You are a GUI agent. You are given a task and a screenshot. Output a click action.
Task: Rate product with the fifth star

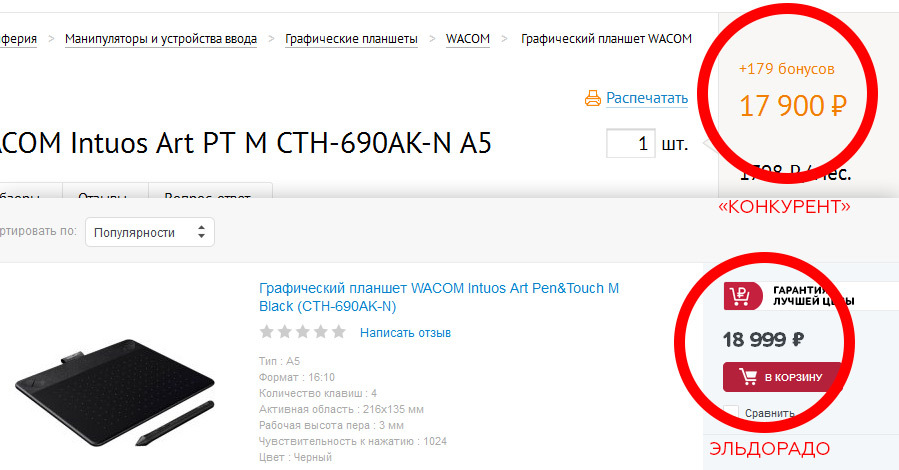pyautogui.click(x=339, y=331)
